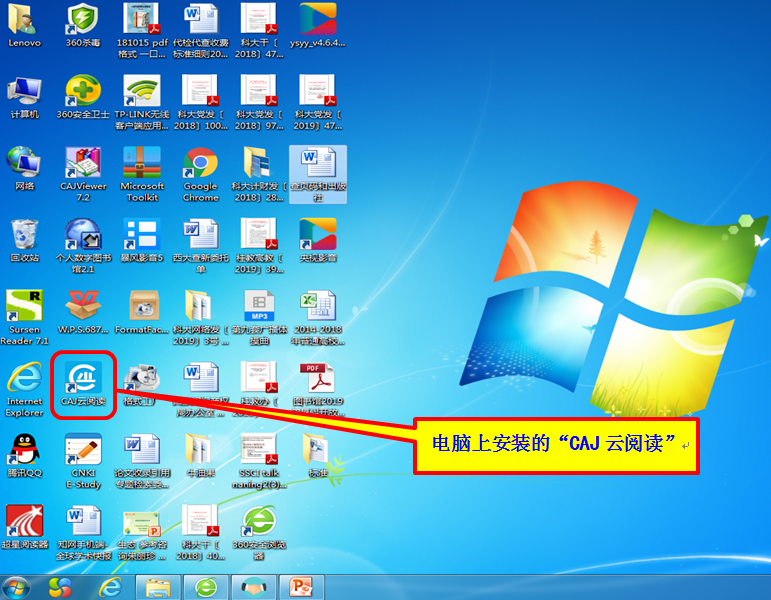The image size is (771, 600).
Task: Launch CAJ云阅读 desktop shortcut
Action: click(x=83, y=384)
